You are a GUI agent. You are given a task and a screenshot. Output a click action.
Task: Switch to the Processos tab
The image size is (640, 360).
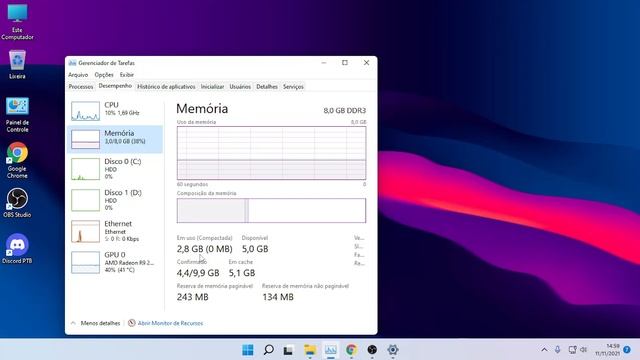coord(81,87)
